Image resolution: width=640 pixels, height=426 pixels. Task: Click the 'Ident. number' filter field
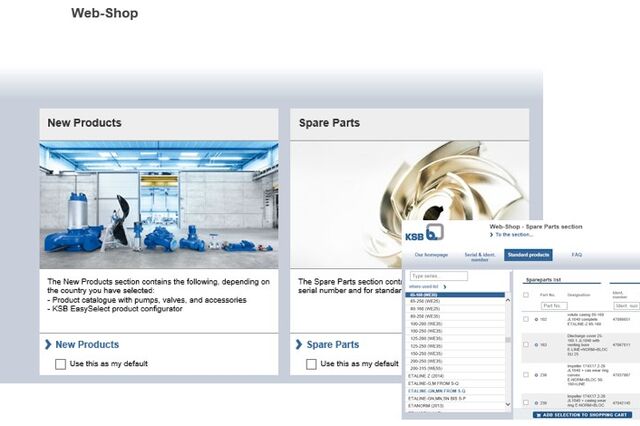627,306
